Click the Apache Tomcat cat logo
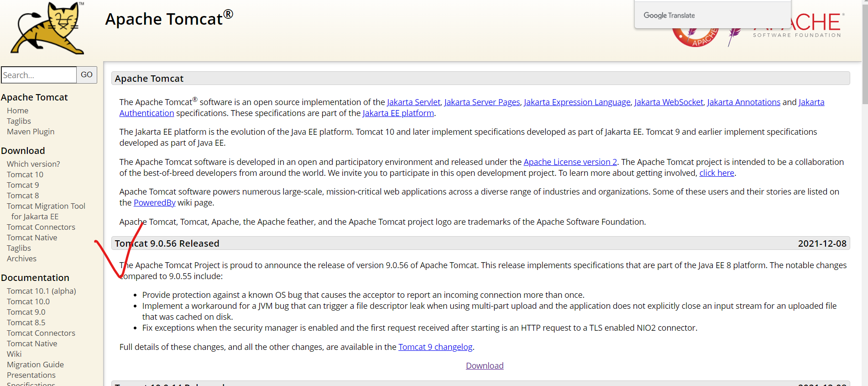Viewport: 868px width, 386px height. 48,28
